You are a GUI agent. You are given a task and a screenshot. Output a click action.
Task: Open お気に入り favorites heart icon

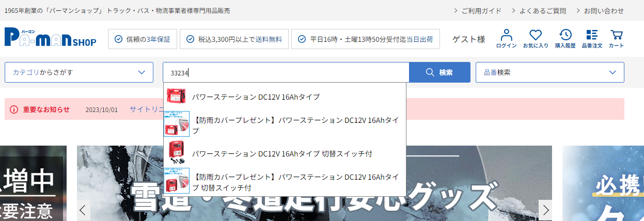tap(536, 39)
